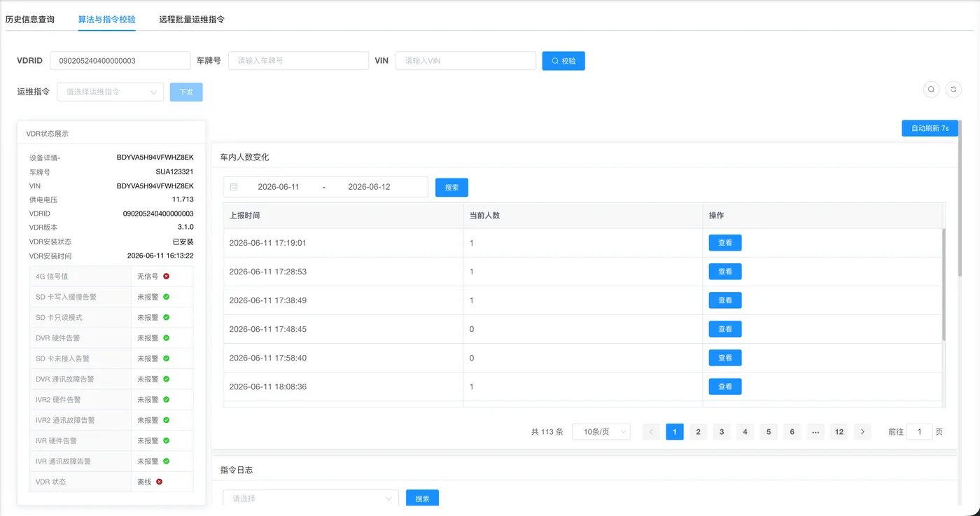Go to page 3
This screenshot has height=516, width=980.
point(722,432)
